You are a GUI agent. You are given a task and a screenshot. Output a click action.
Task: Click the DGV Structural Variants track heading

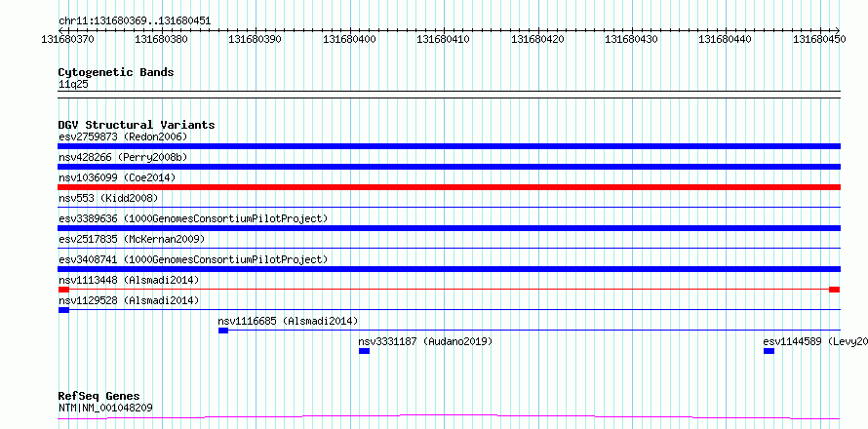[137, 125]
